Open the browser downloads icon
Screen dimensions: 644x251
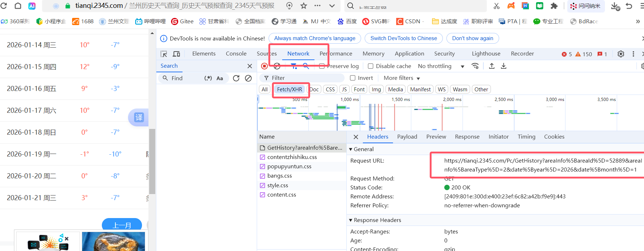(615, 6)
